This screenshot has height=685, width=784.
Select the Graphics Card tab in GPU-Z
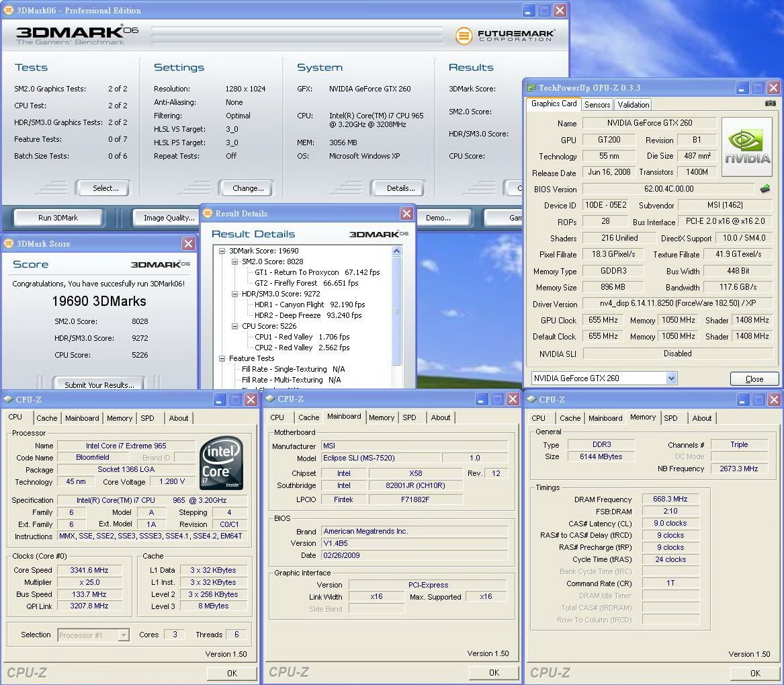tap(554, 104)
